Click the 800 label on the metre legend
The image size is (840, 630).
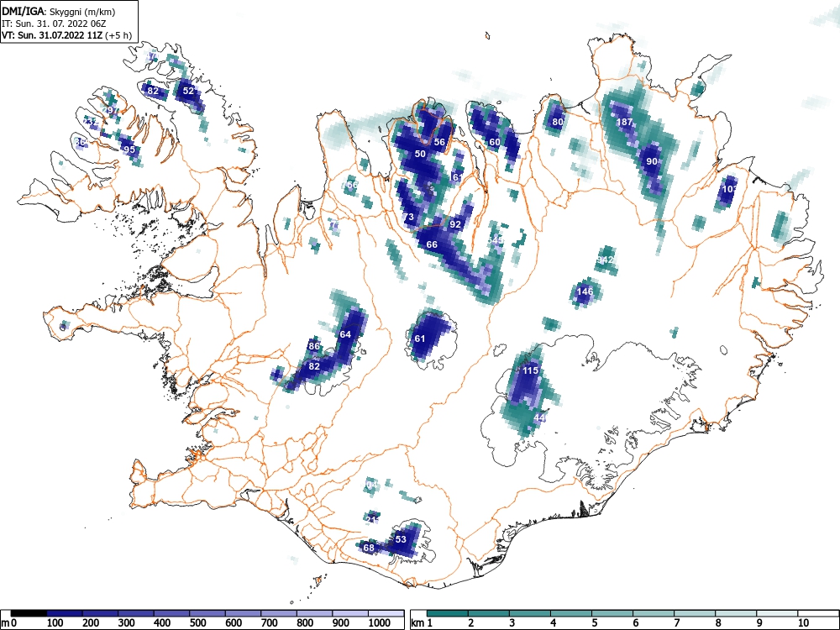tap(306, 623)
